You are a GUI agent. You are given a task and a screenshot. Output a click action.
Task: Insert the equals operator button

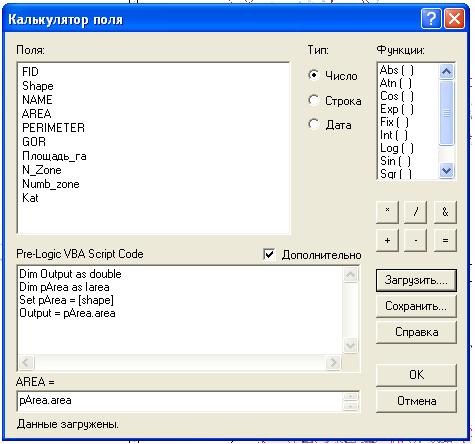click(445, 240)
